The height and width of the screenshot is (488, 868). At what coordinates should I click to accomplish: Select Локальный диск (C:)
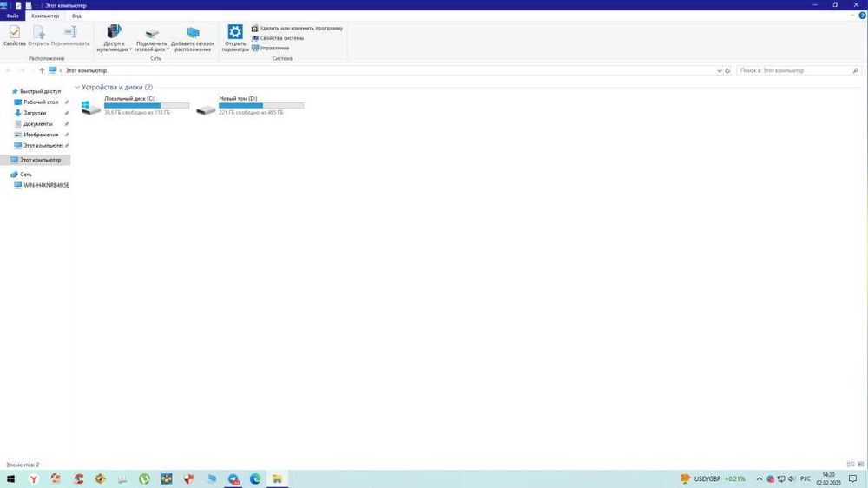[x=135, y=105]
